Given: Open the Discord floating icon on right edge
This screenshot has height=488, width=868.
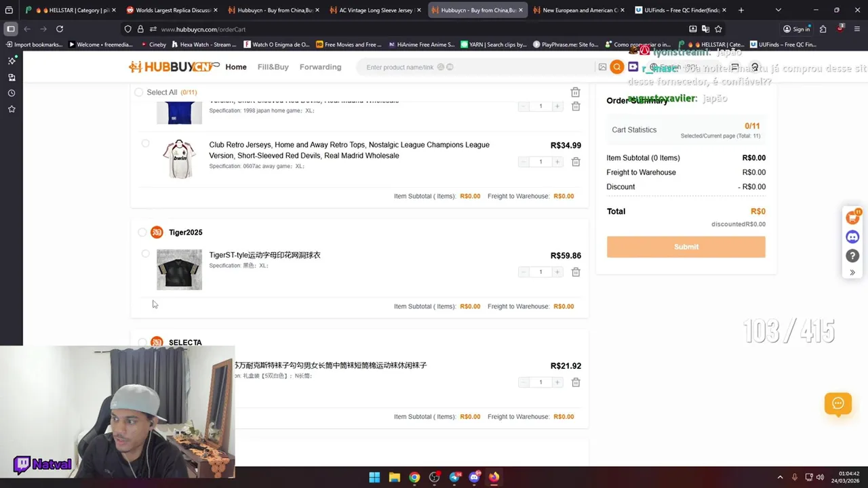Looking at the screenshot, I should click(853, 237).
